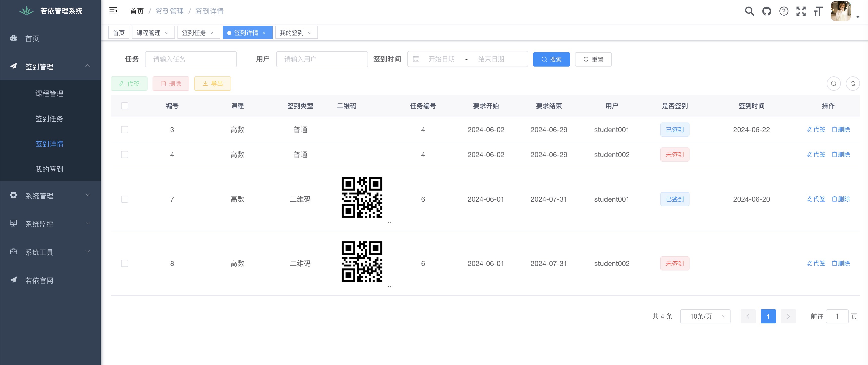Screen dimensions: 868x365
Task: Go to the previous page arrow
Action: click(748, 316)
